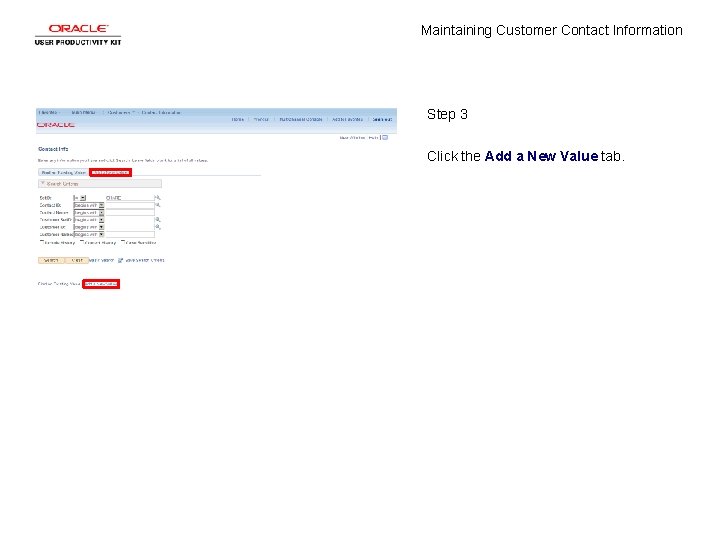Open the Favorites menu
Screen dimensions: 720x540
(x=49, y=112)
